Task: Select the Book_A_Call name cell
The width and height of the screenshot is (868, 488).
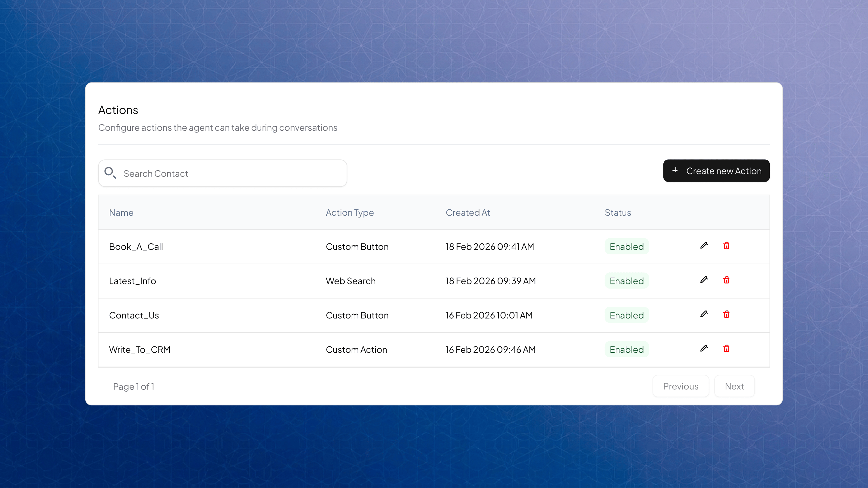Action: pyautogui.click(x=136, y=247)
